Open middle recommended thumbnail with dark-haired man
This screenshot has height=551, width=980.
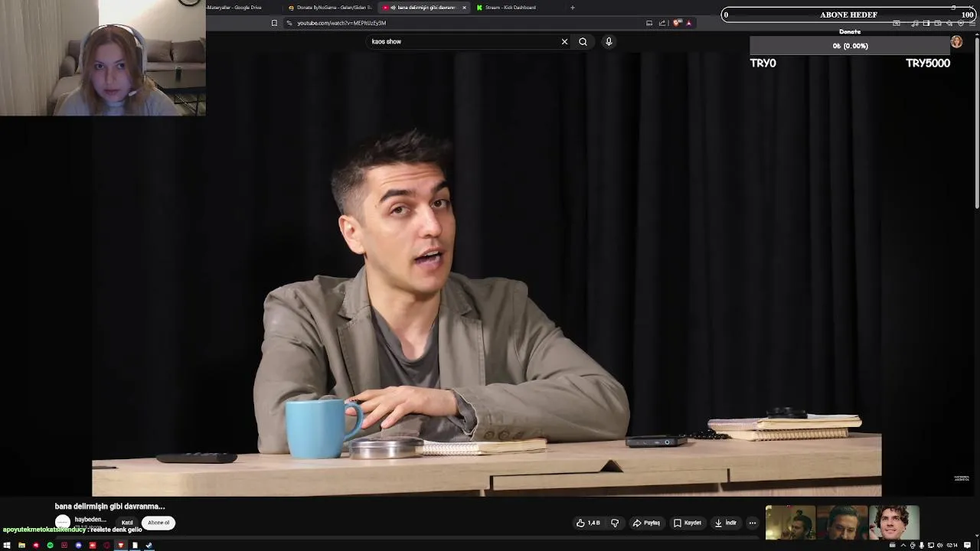pos(842,522)
